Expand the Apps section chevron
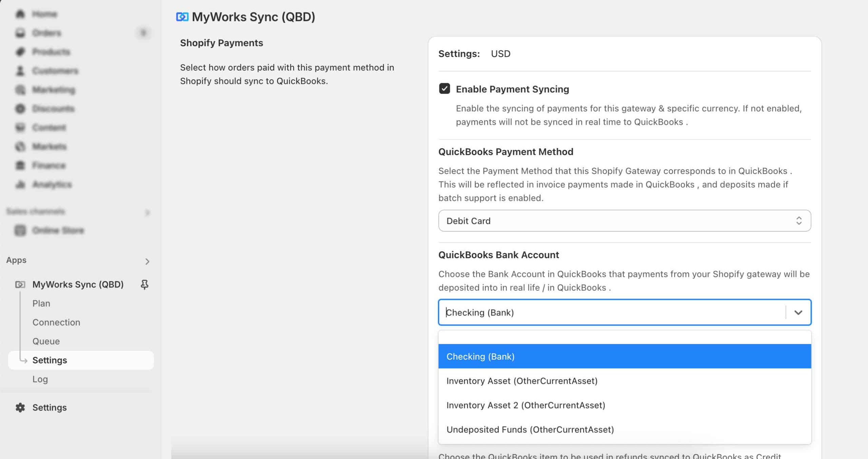The width and height of the screenshot is (868, 459). (x=147, y=262)
